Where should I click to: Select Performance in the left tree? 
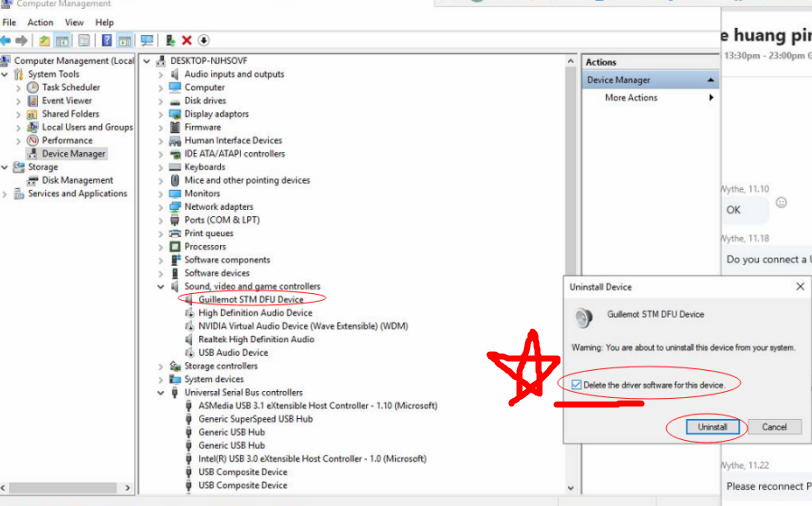67,140
